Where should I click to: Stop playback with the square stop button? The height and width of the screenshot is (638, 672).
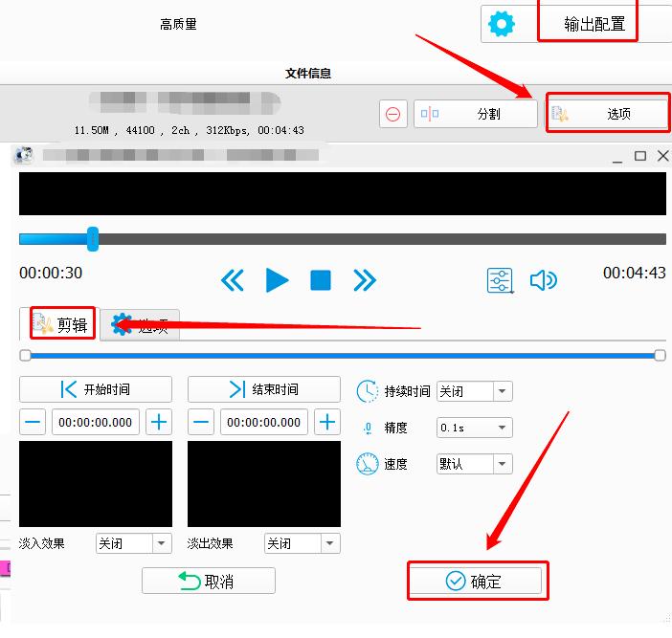point(321,280)
